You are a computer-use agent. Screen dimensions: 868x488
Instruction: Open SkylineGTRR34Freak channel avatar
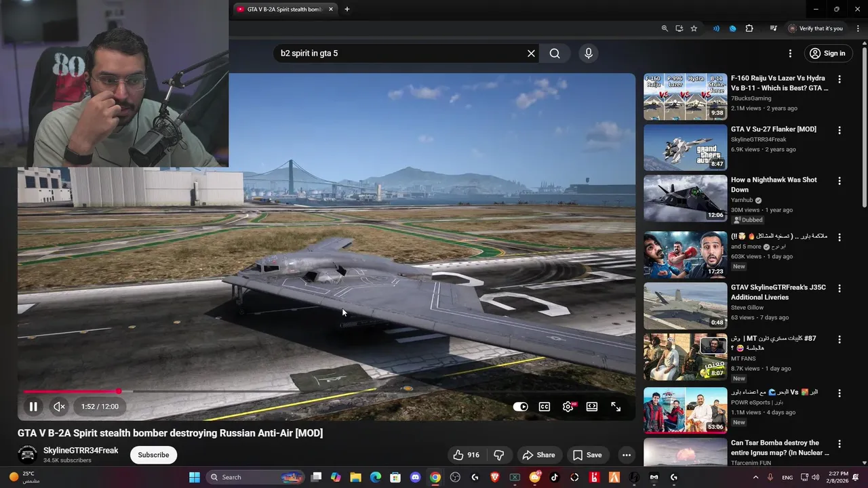click(x=27, y=455)
